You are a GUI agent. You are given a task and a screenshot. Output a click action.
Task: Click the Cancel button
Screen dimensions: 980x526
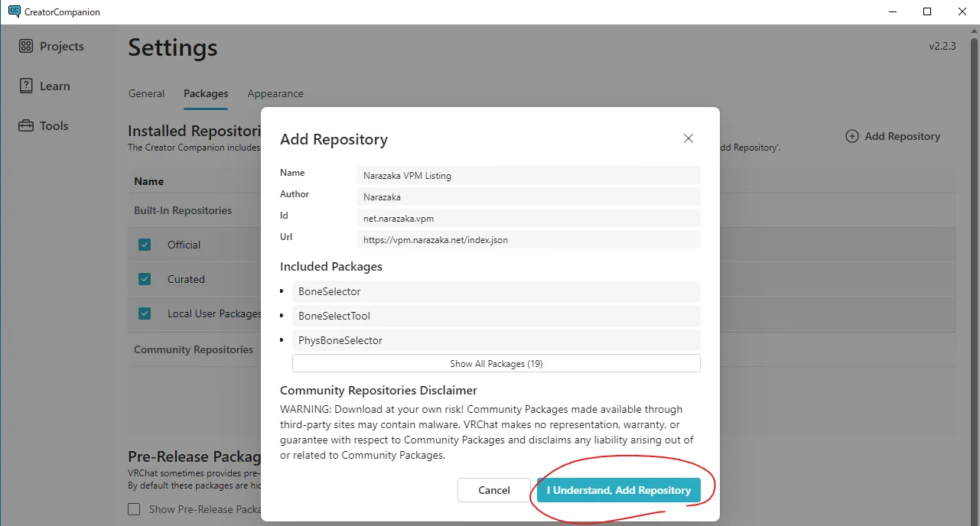pyautogui.click(x=493, y=490)
